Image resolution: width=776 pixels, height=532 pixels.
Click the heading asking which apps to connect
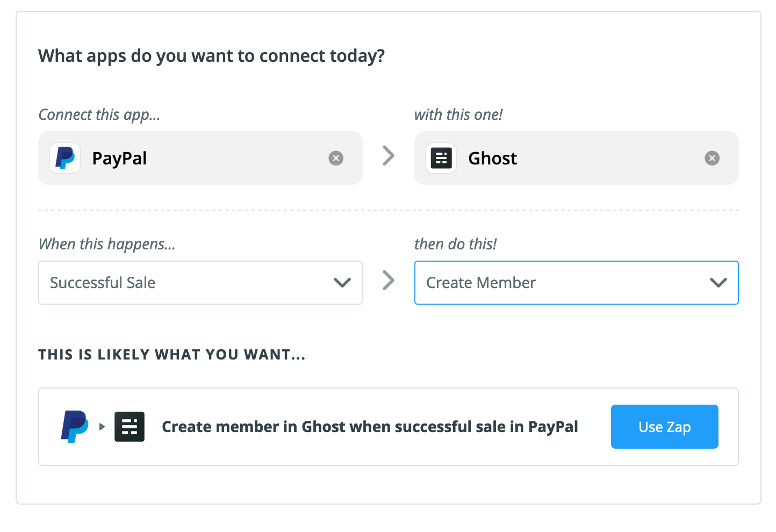pyautogui.click(x=211, y=55)
